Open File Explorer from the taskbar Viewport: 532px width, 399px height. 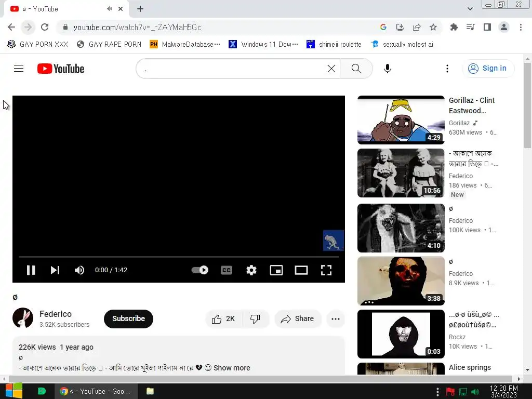pyautogui.click(x=150, y=391)
